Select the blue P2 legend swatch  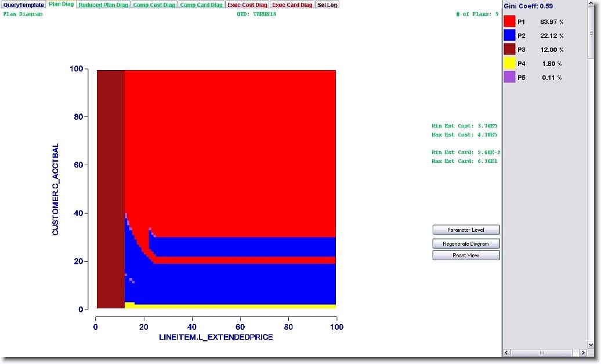[x=509, y=35]
